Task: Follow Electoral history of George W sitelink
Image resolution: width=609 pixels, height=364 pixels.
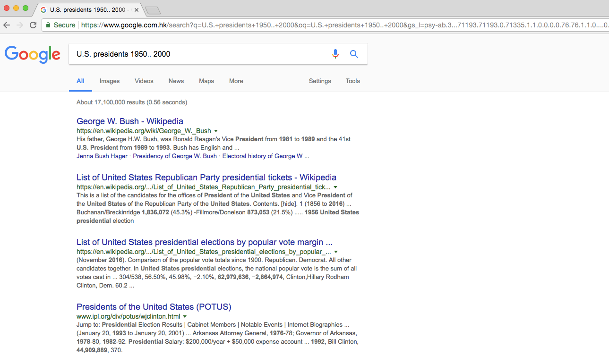Action: [x=266, y=156]
